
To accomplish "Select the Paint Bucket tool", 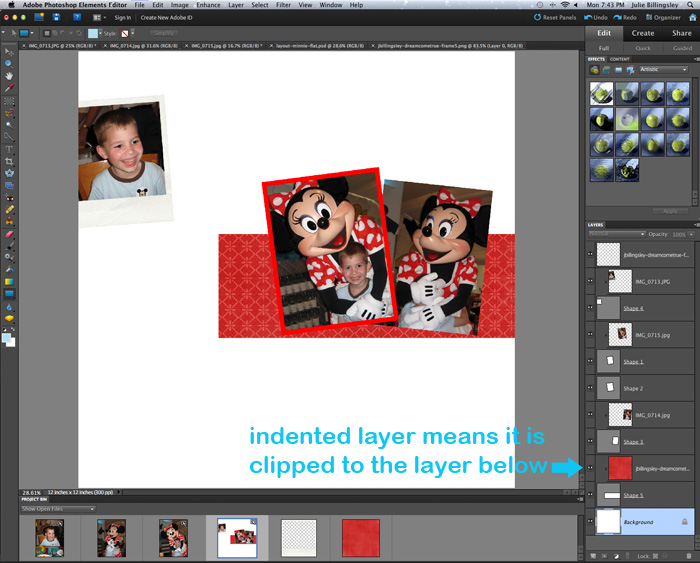I will tap(9, 270).
